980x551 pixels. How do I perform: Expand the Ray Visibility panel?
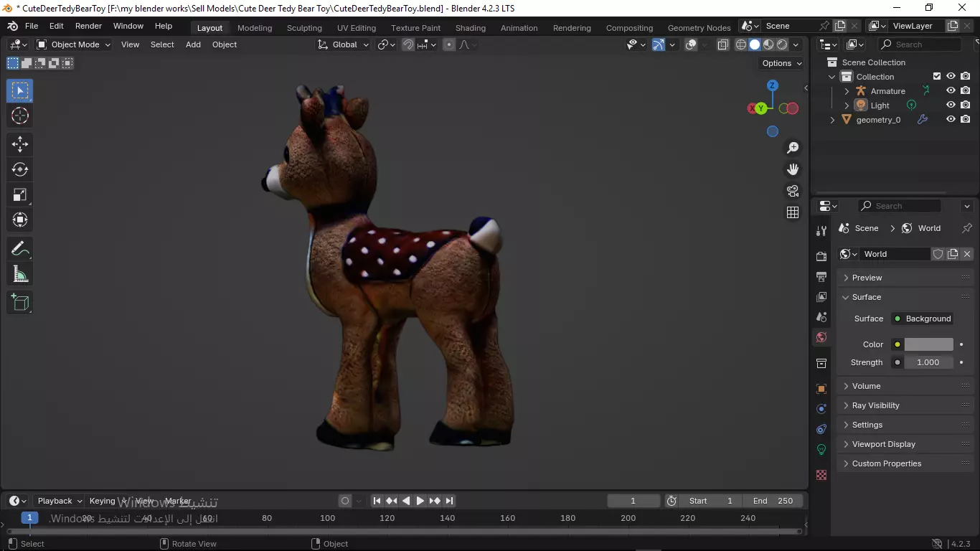905,405
